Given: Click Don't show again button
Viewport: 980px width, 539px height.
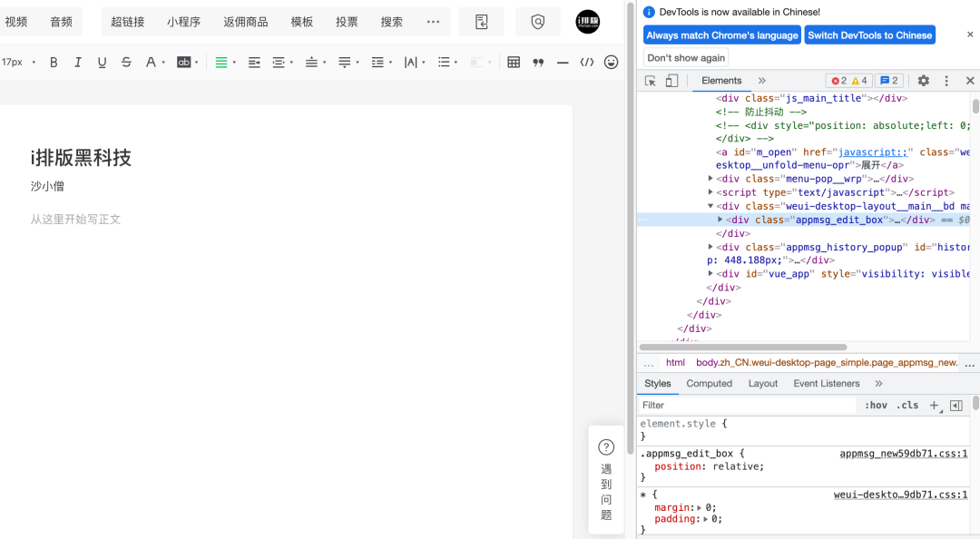Looking at the screenshot, I should [x=686, y=57].
